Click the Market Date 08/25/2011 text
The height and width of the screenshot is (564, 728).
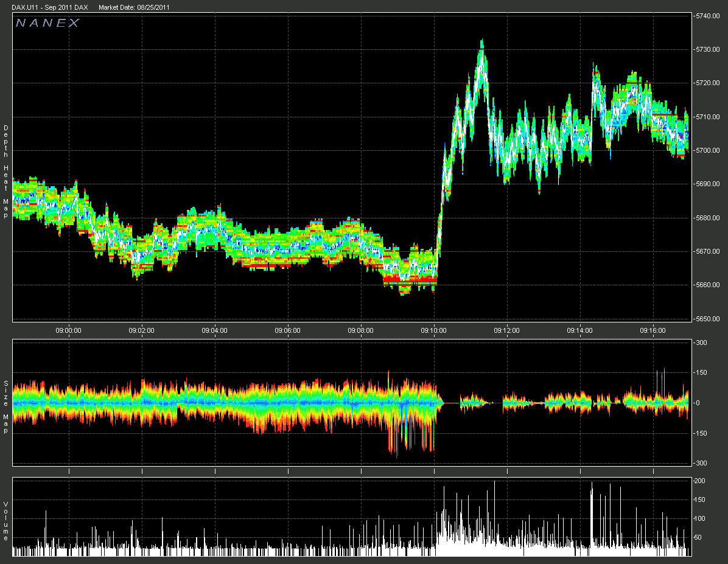tap(134, 7)
